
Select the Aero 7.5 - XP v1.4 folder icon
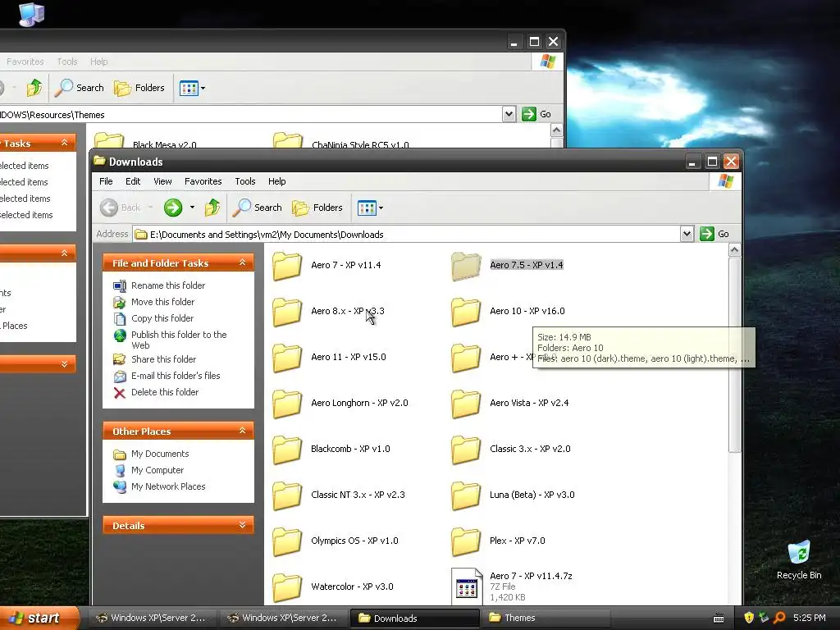point(466,266)
